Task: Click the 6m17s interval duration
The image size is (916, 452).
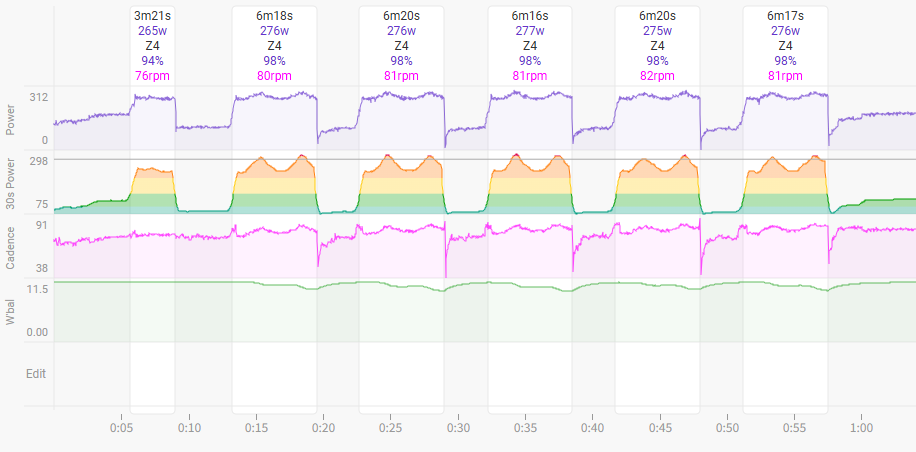Action: pyautogui.click(x=785, y=16)
